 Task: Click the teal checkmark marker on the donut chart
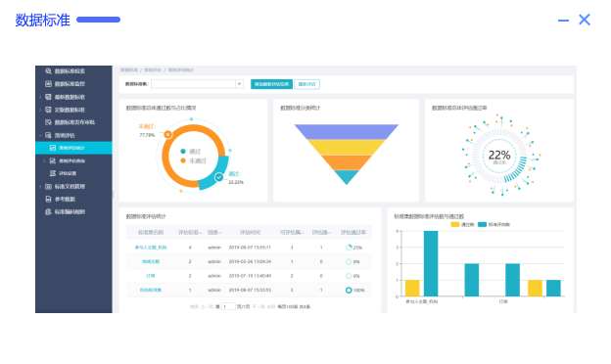click(x=219, y=177)
